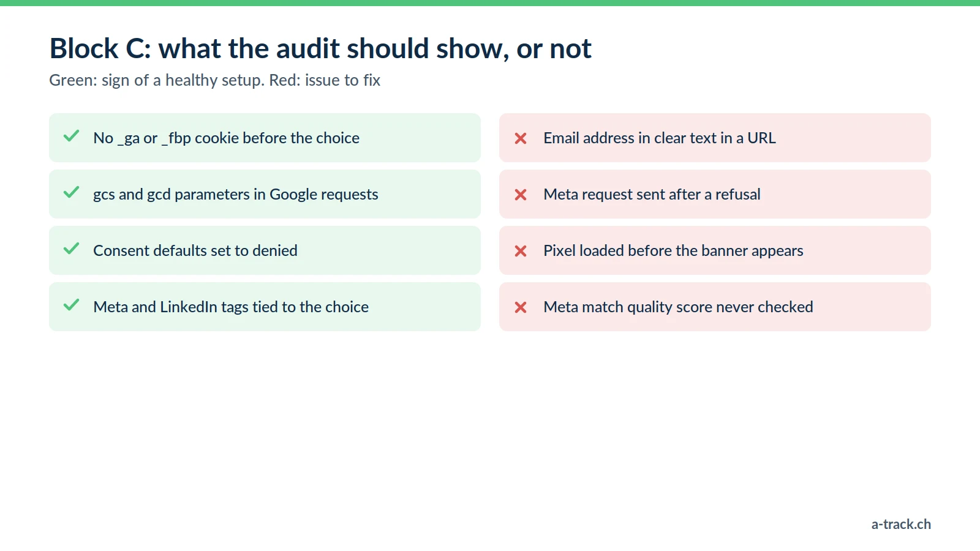980x551 pixels.
Task: Select the text 'No _ga or _fbp cookie before the choice'
Action: pos(226,138)
